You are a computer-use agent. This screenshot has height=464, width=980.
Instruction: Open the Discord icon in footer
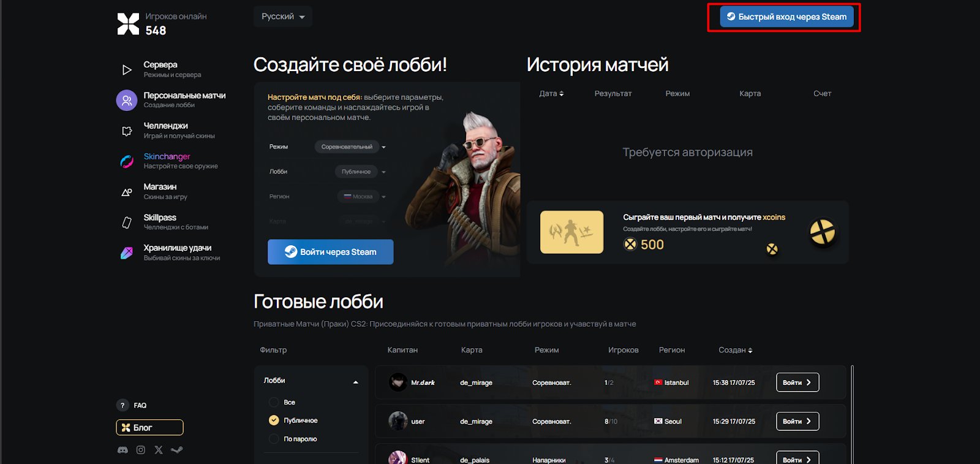click(x=123, y=450)
